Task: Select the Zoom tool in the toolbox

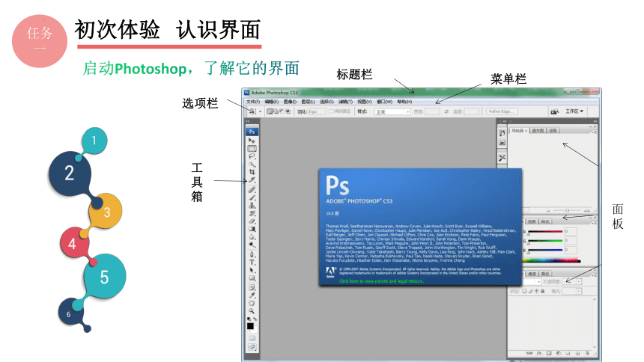Action: tap(252, 310)
